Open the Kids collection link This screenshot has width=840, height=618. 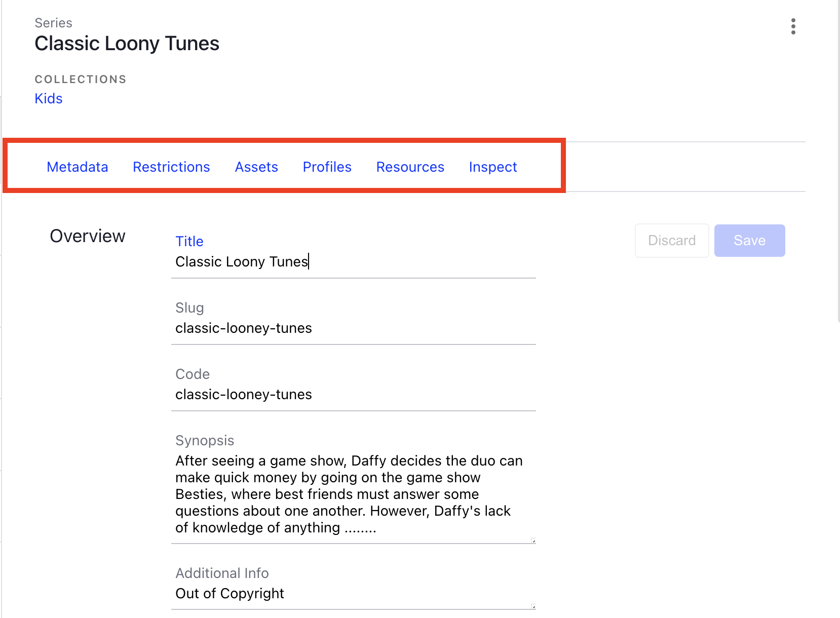49,98
